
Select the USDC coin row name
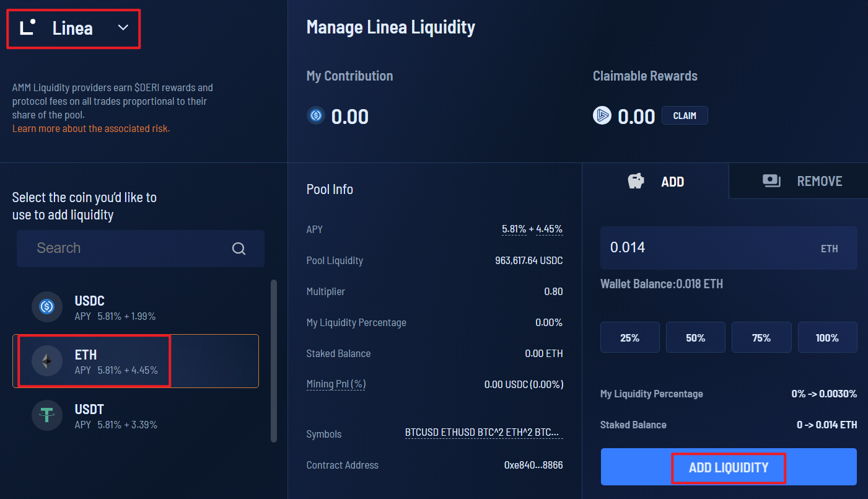90,301
